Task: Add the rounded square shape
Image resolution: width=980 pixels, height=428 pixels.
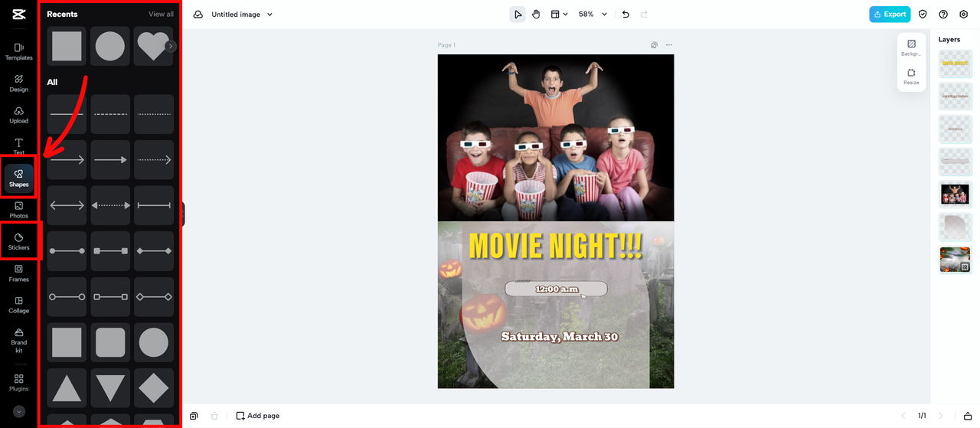Action: (110, 342)
